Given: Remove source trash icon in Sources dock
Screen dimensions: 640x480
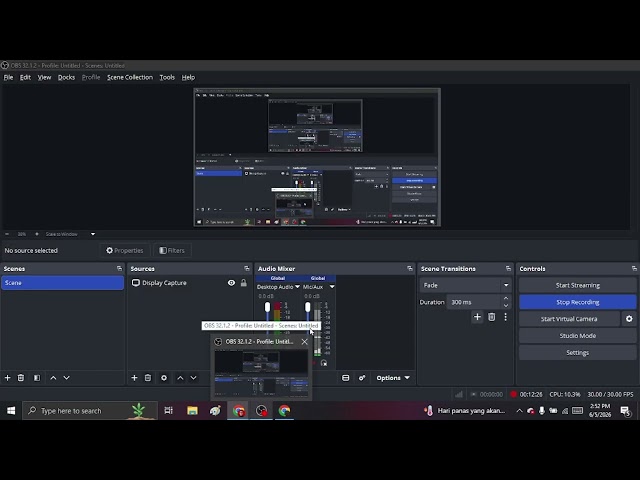Looking at the screenshot, I should (148, 378).
